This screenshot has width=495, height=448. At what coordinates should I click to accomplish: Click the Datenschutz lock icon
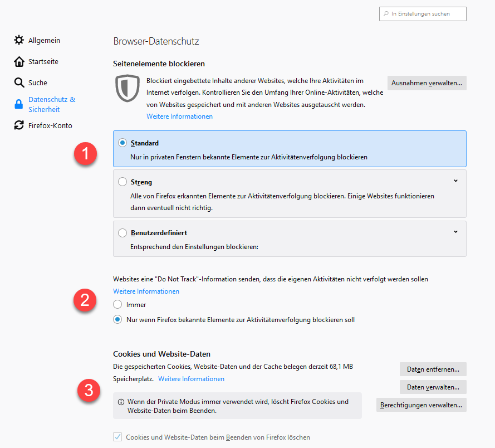tap(19, 104)
